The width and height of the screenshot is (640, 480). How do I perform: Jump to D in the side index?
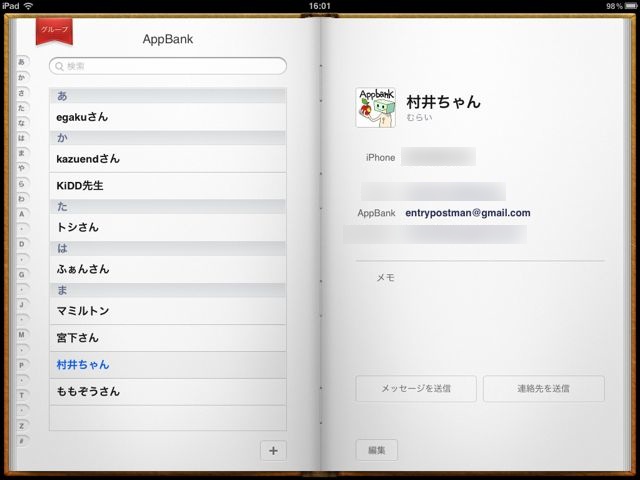coord(22,244)
